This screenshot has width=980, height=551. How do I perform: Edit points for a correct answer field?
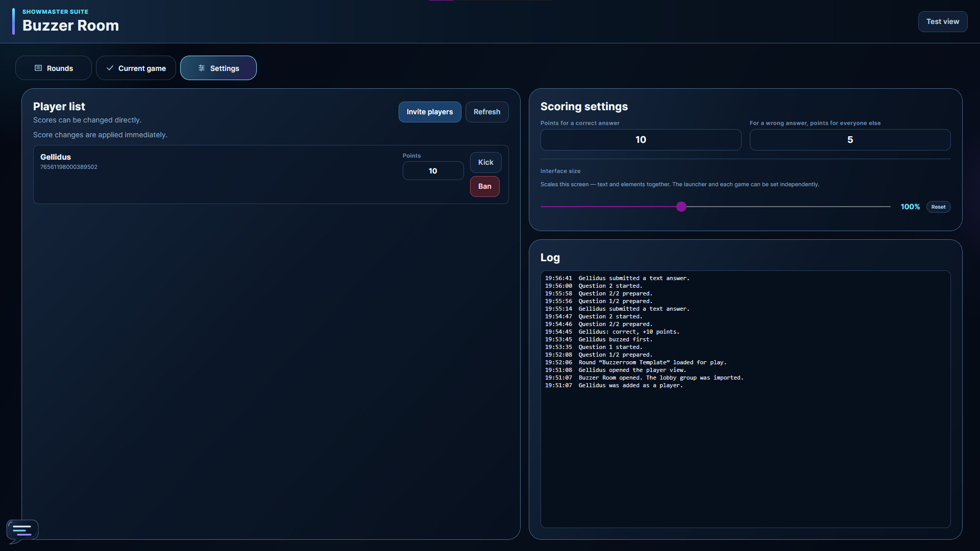[641, 140]
